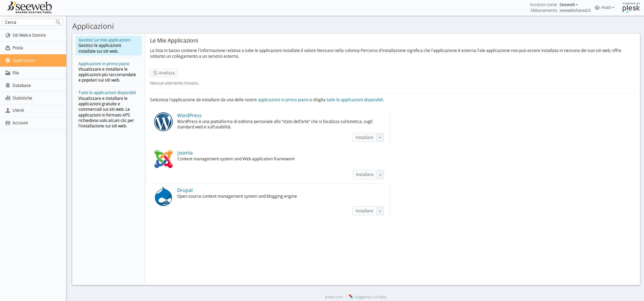The height and width of the screenshot is (301, 644).
Task: Click the Statistiche bar chart icon
Action: (x=8, y=98)
